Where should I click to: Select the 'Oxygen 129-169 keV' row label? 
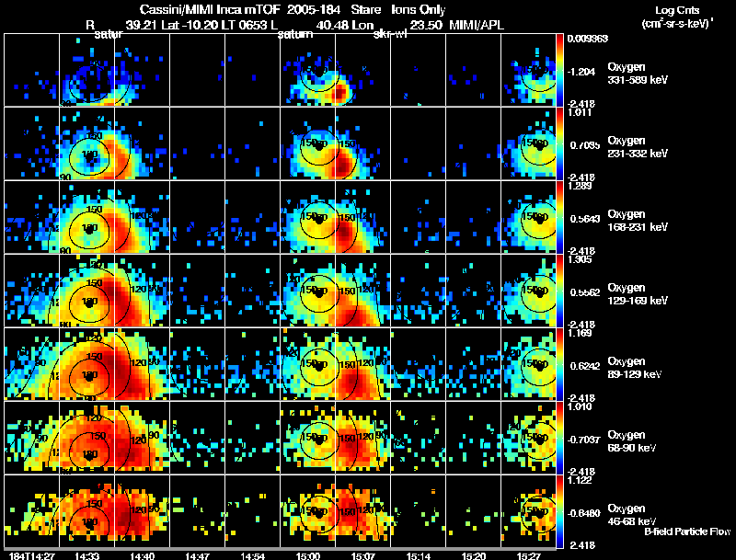pos(638,294)
